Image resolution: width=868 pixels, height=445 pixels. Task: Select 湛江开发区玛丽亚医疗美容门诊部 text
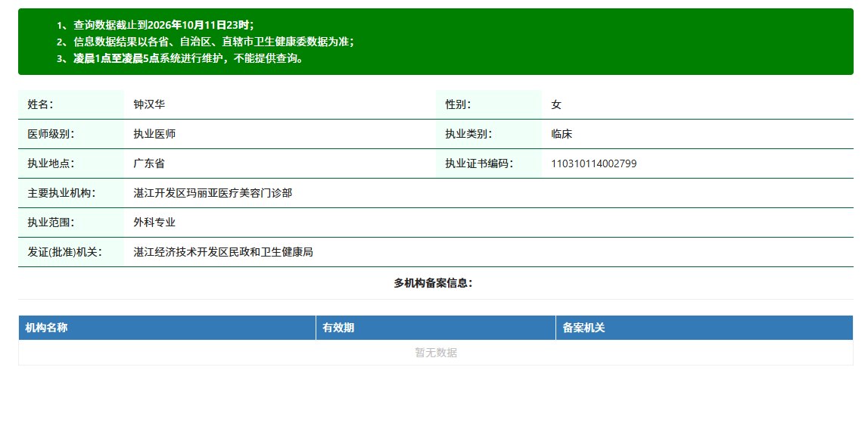[x=213, y=193]
